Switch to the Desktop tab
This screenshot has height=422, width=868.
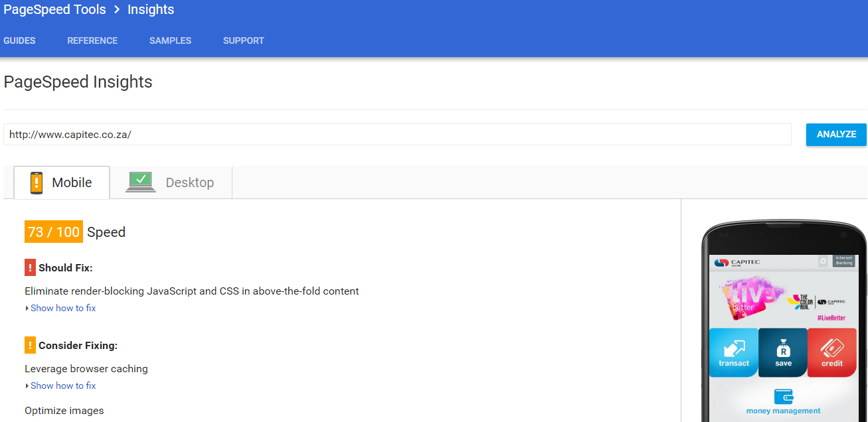[171, 182]
